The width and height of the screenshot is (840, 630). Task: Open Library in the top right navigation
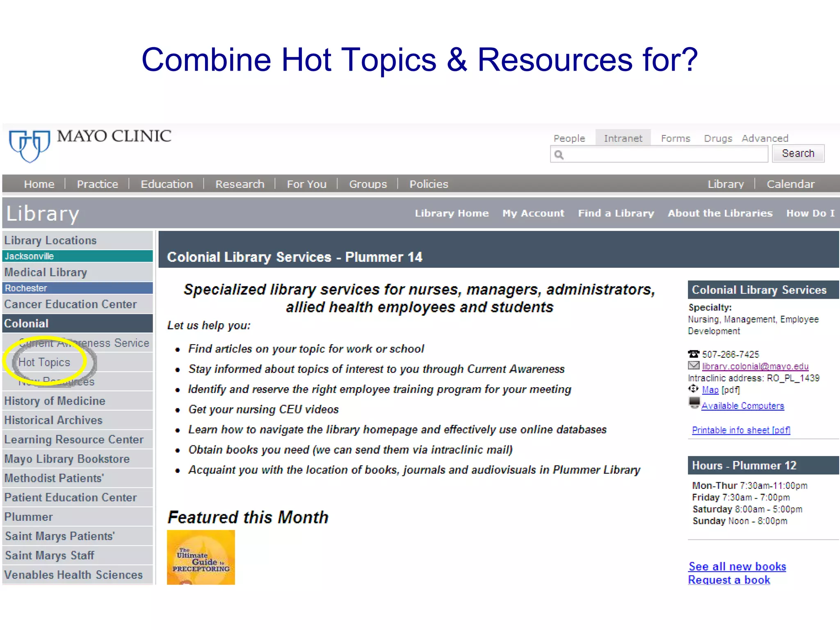(726, 184)
